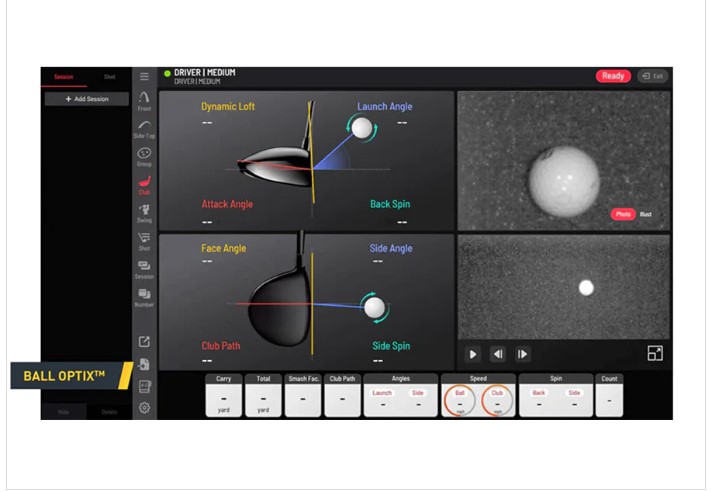Switch to the Session tab

[x=63, y=77]
